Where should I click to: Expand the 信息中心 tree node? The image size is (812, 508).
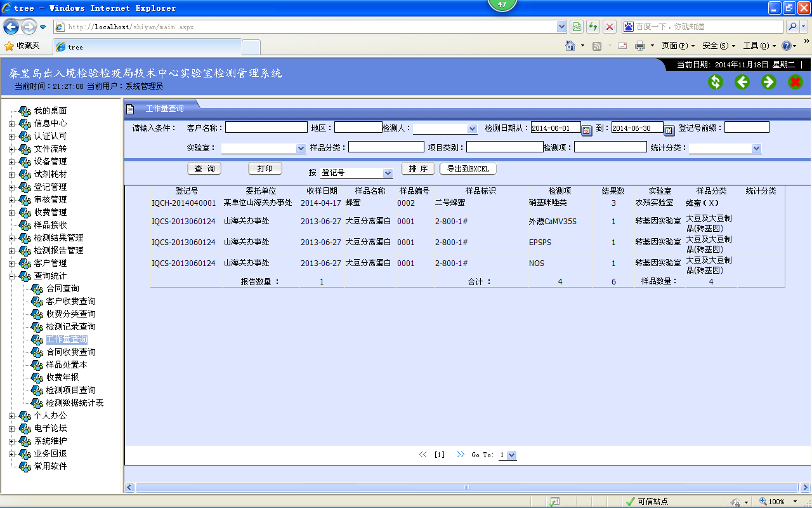11,123
